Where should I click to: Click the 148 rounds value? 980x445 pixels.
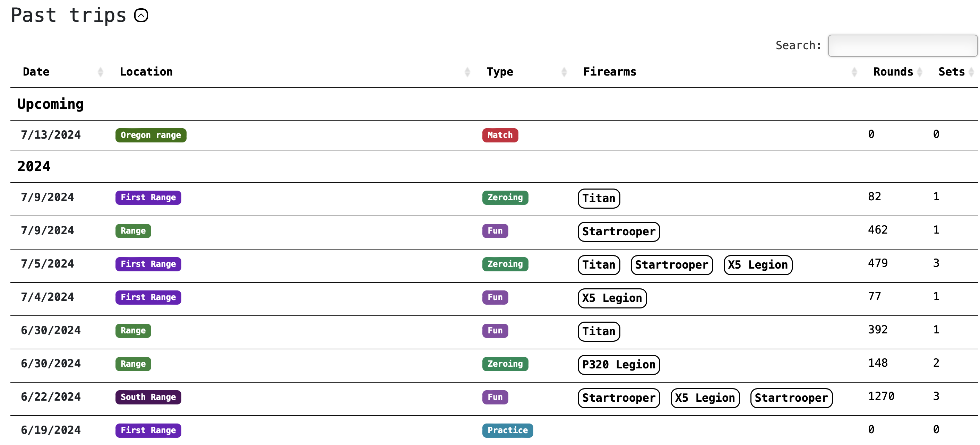pyautogui.click(x=878, y=363)
